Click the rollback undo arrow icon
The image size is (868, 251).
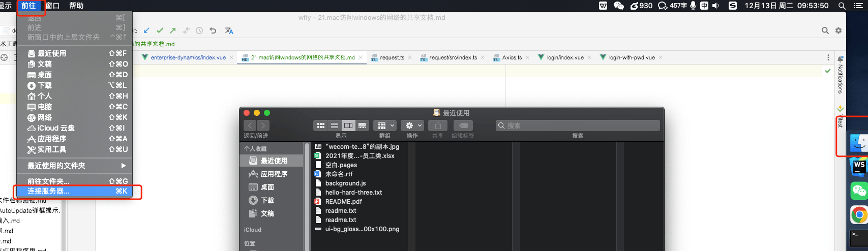(213, 30)
